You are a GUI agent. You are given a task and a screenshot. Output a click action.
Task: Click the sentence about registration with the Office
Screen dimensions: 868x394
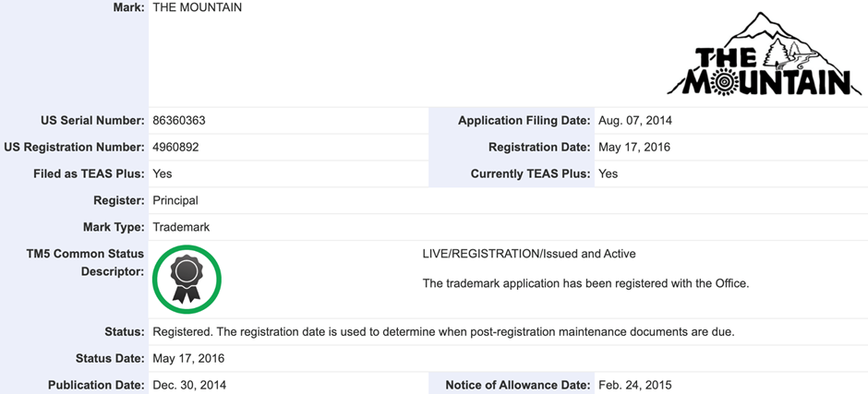pos(585,284)
